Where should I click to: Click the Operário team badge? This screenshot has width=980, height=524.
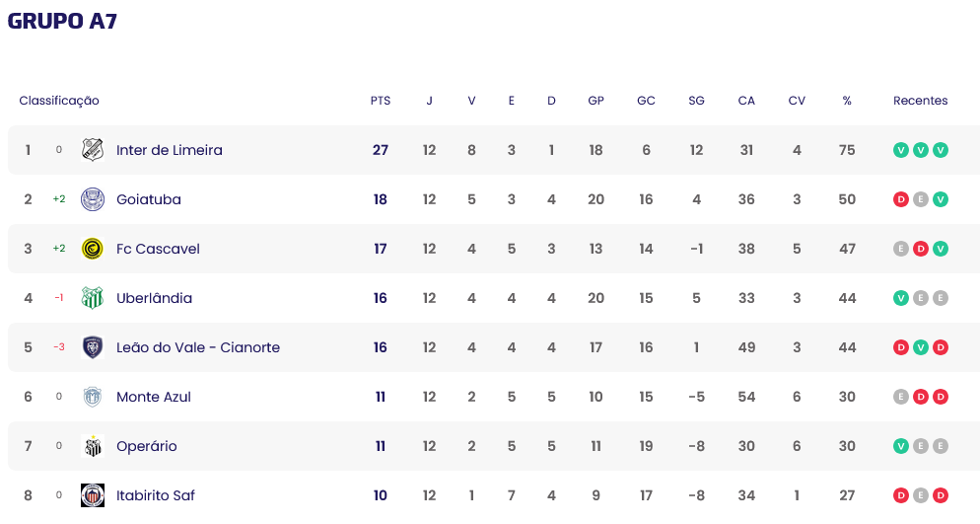93,446
